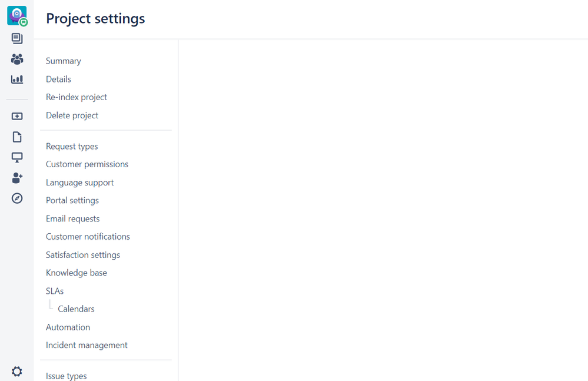The image size is (588, 381).
Task: Open settings with the gear icon
Action: pos(16,371)
